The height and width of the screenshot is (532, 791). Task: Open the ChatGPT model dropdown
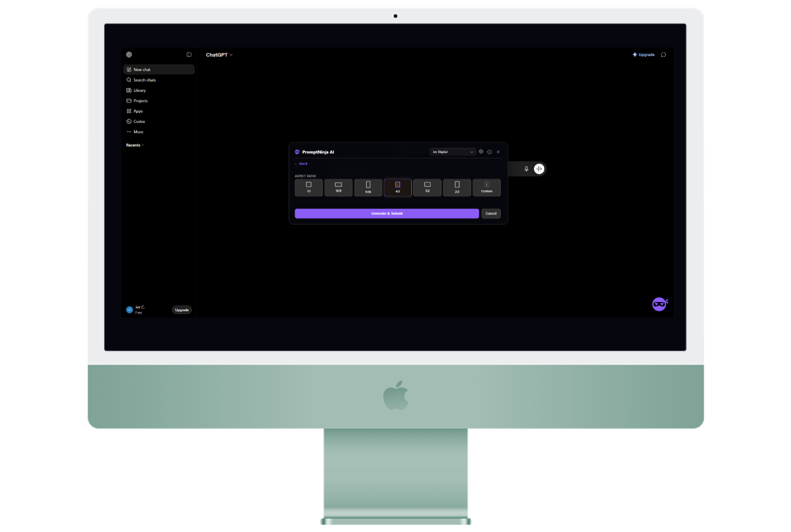click(x=219, y=55)
